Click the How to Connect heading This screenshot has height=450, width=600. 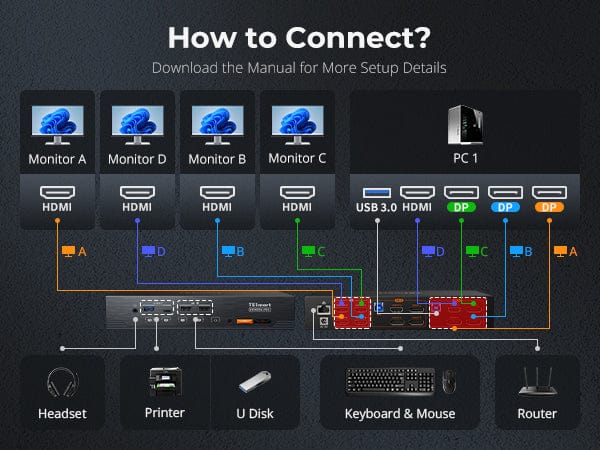299,37
